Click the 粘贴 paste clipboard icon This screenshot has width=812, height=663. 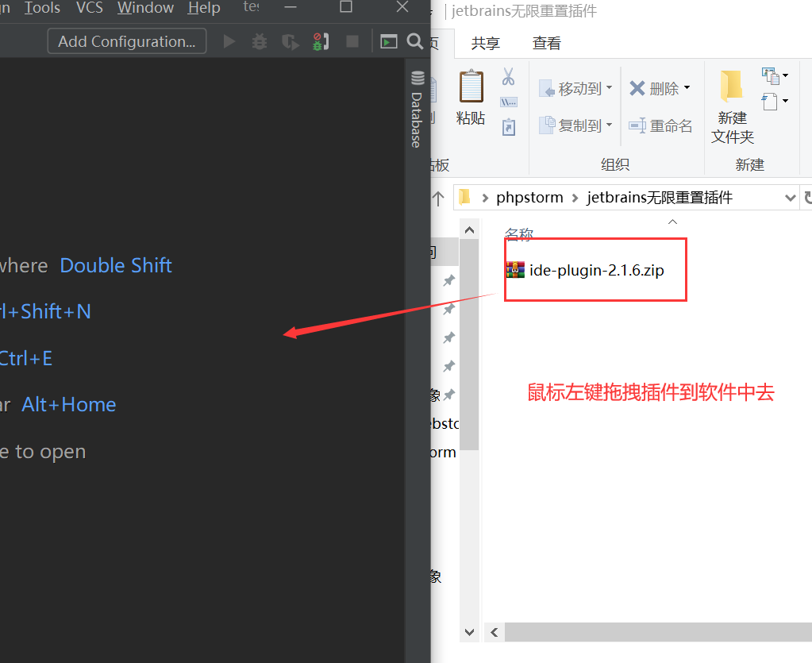471,97
